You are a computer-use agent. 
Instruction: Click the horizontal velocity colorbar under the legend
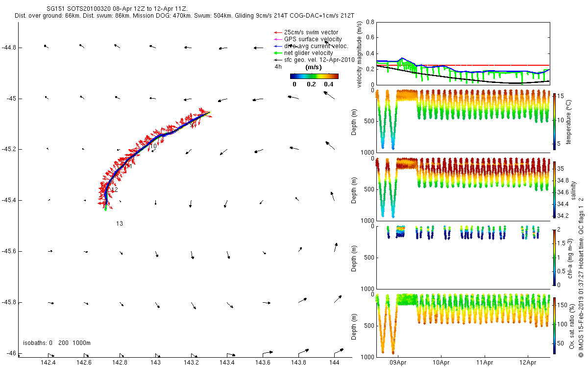(314, 76)
